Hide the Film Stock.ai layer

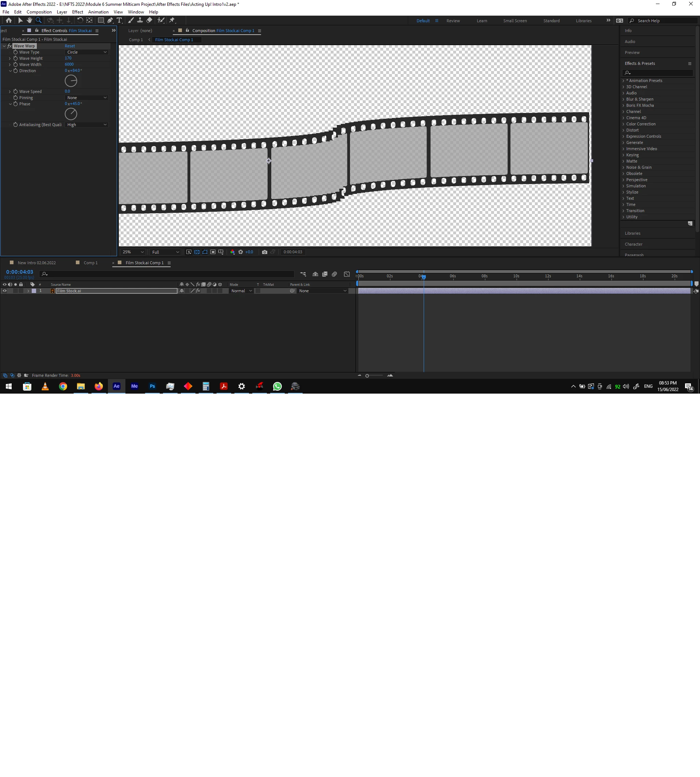point(5,291)
